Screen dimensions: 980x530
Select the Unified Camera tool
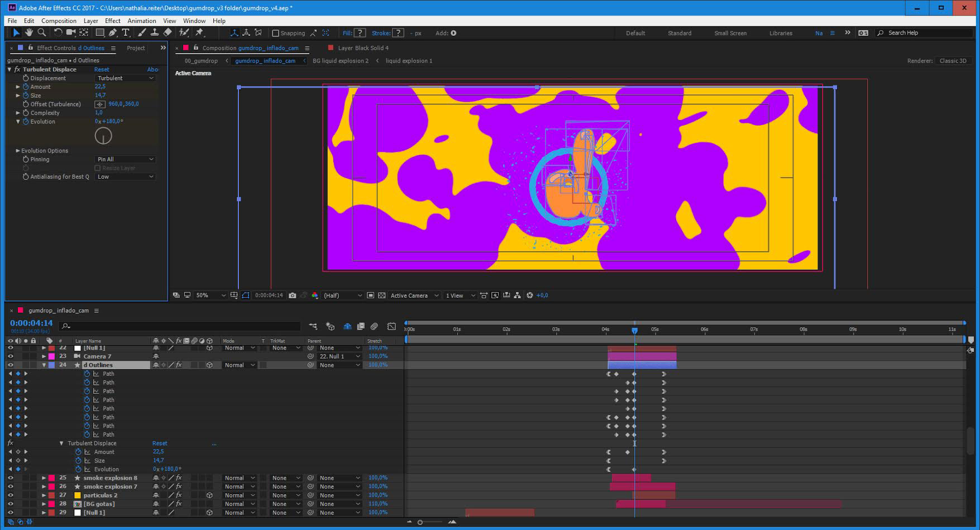pos(71,33)
